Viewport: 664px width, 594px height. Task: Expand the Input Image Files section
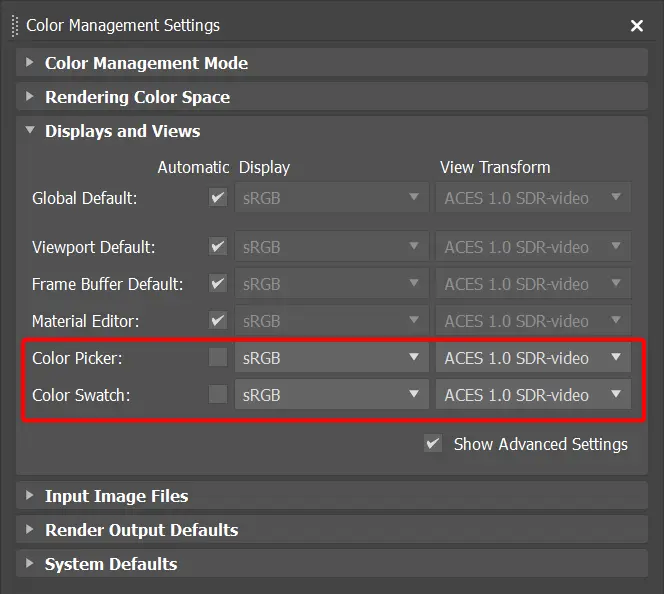(332, 496)
